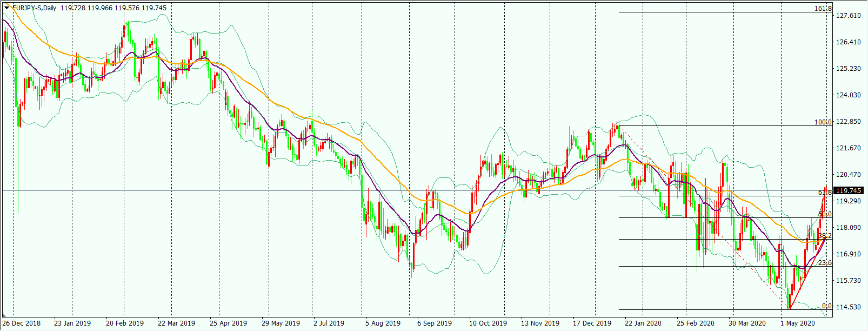Select the 161.8 Fibonacci level label
The image size is (868, 331).
[823, 9]
